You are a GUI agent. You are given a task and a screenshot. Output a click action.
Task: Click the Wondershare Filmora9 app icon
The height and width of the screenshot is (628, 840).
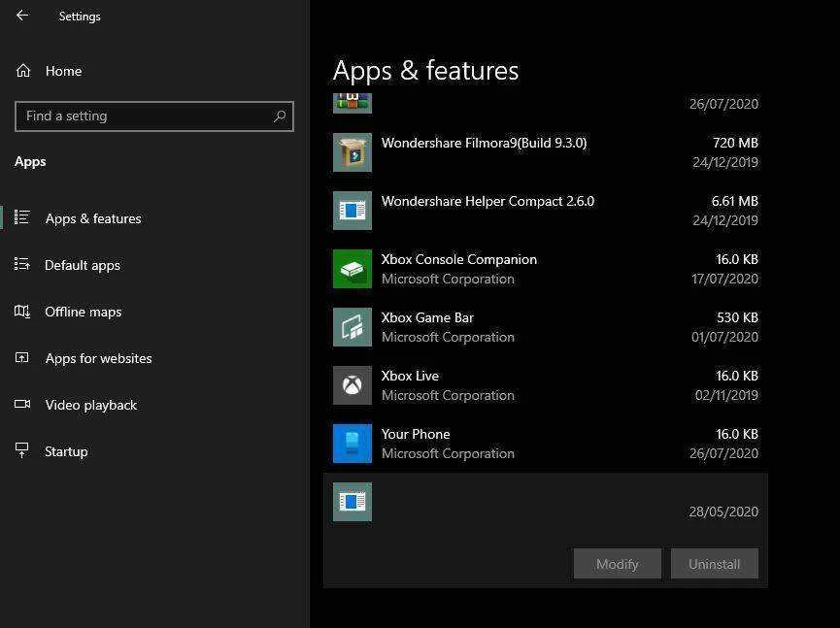pos(352,152)
